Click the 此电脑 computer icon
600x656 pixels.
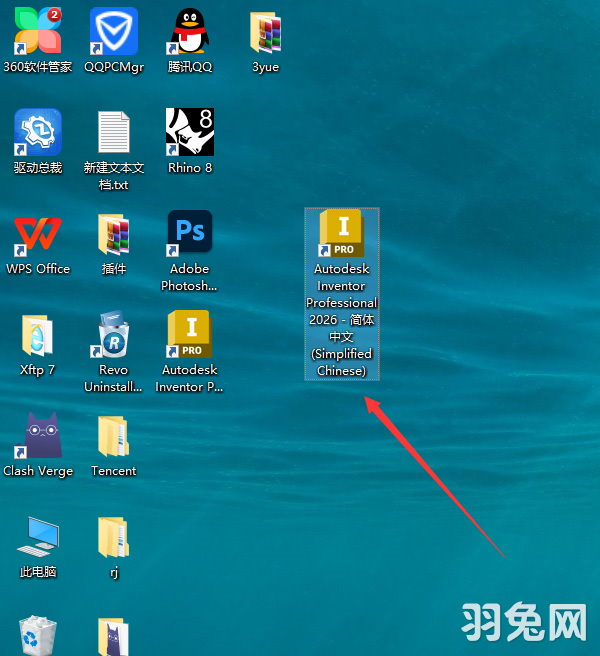click(38, 537)
